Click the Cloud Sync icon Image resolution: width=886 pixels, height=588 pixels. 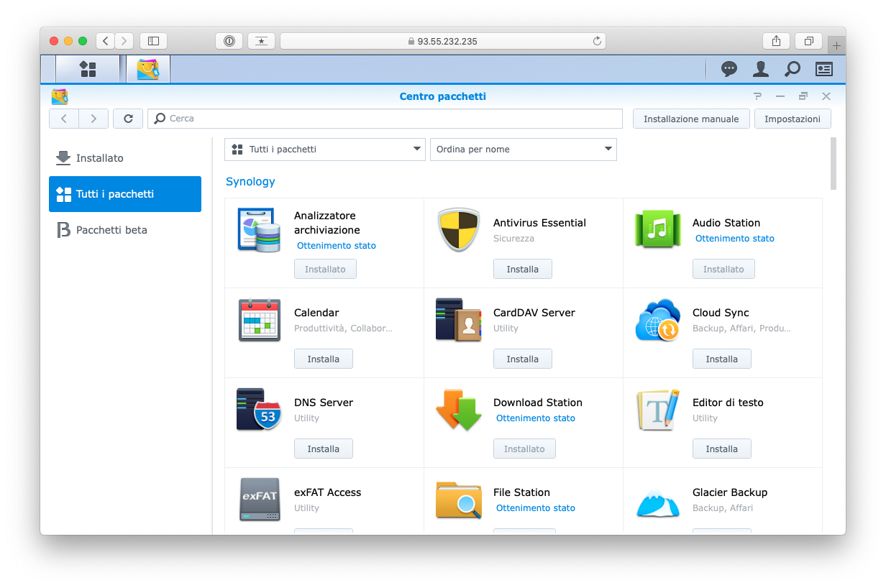[x=658, y=319]
